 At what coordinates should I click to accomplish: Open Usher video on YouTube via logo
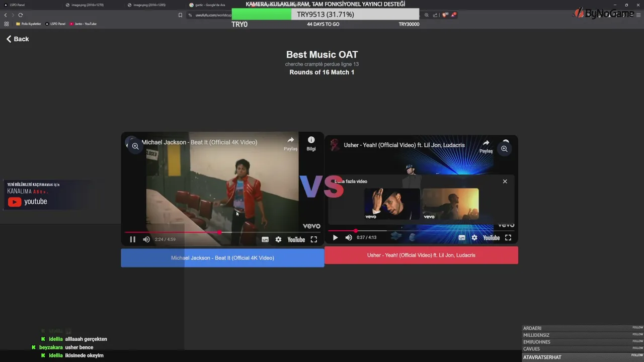(x=492, y=238)
